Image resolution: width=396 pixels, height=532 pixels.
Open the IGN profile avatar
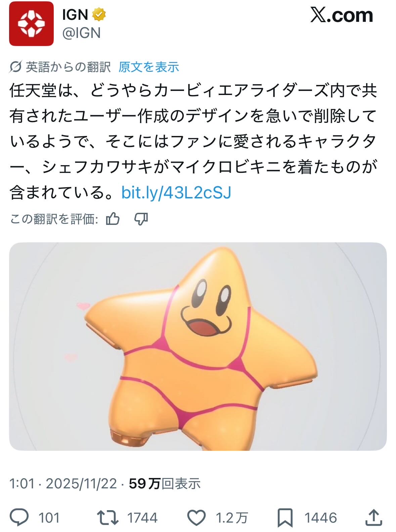tap(31, 23)
